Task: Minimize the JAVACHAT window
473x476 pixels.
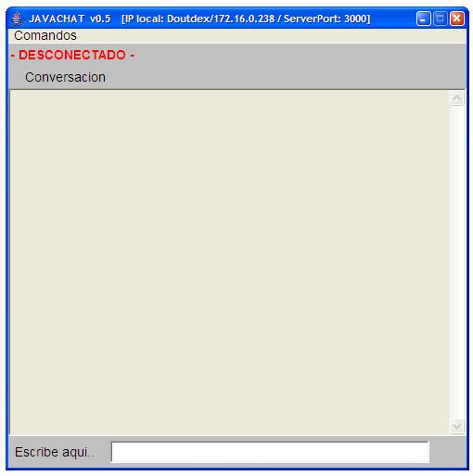Action: (423, 19)
